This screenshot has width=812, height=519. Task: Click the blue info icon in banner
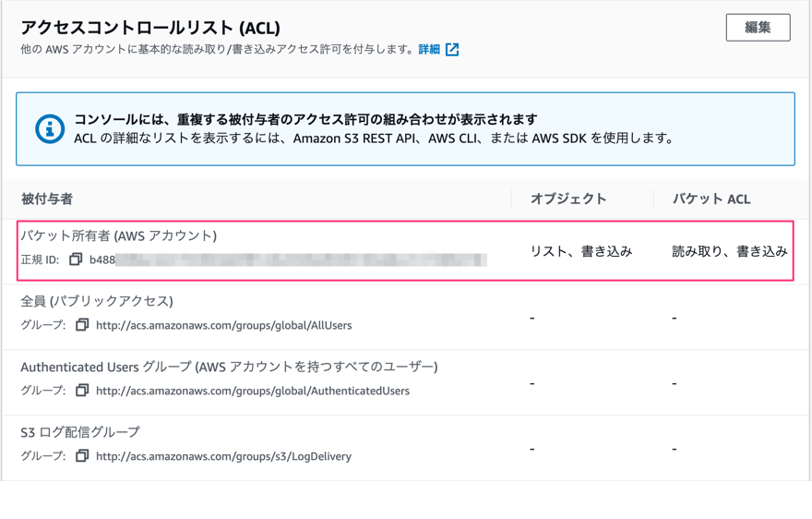click(x=50, y=128)
